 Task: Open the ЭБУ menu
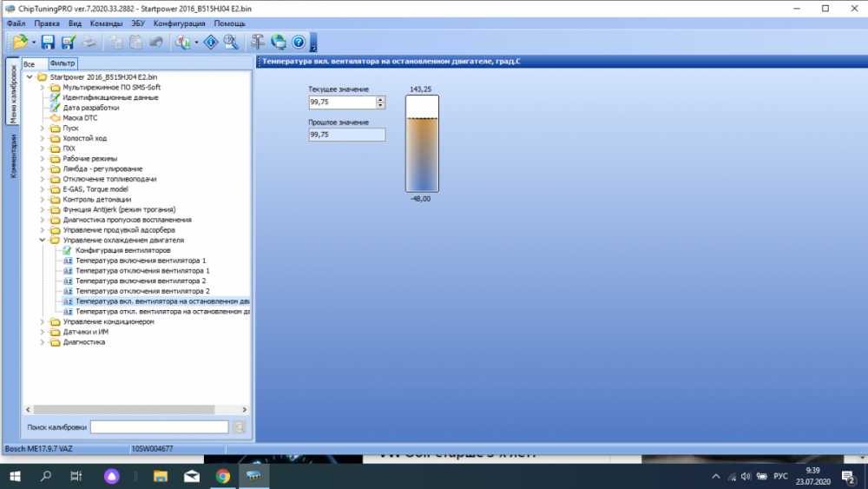(138, 23)
